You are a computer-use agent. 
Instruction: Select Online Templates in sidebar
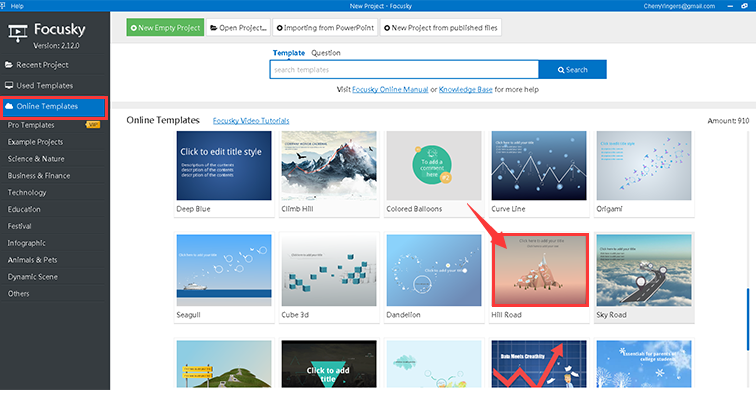tap(54, 107)
